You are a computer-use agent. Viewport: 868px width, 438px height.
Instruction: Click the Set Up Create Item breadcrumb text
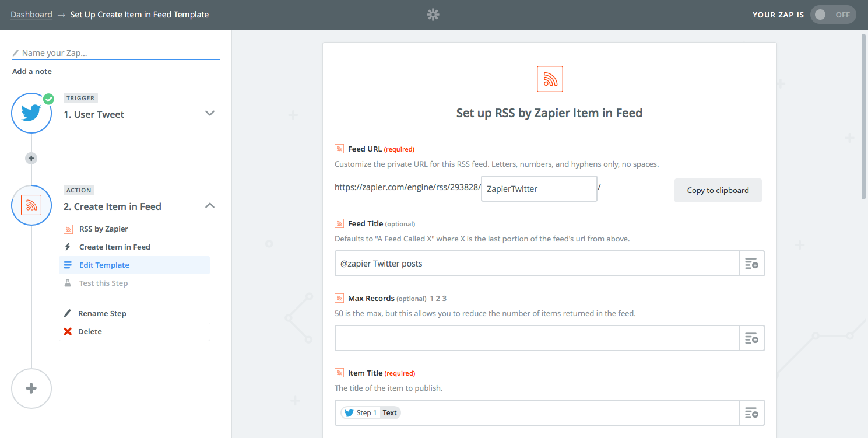(x=139, y=15)
